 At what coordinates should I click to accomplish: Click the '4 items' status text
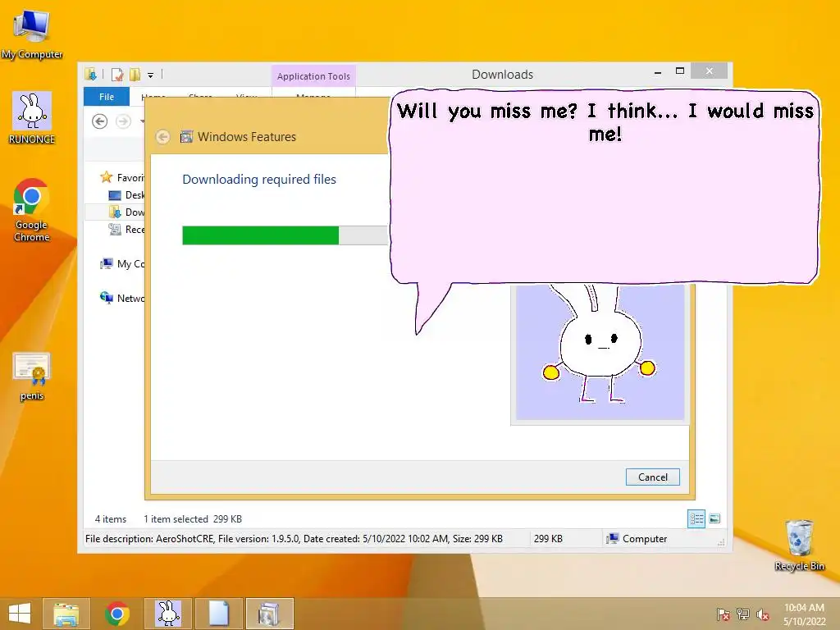coord(111,519)
